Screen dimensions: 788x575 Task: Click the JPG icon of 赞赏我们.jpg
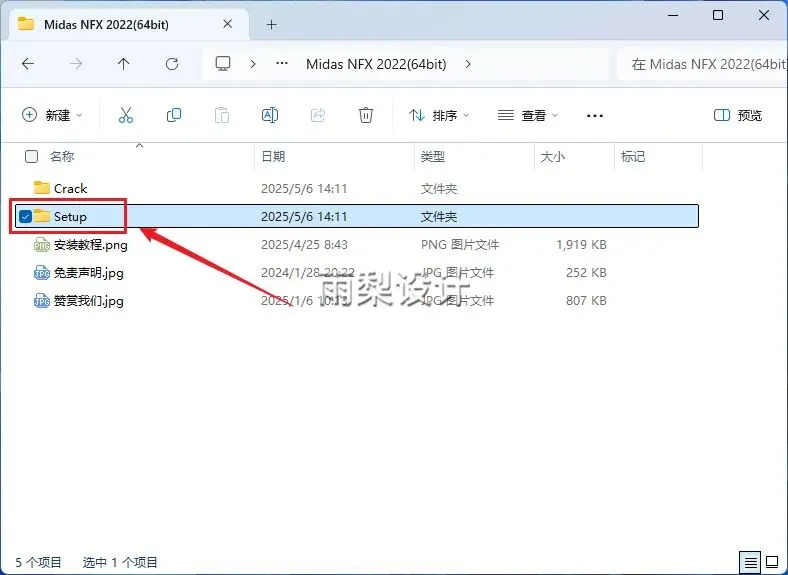tap(42, 301)
